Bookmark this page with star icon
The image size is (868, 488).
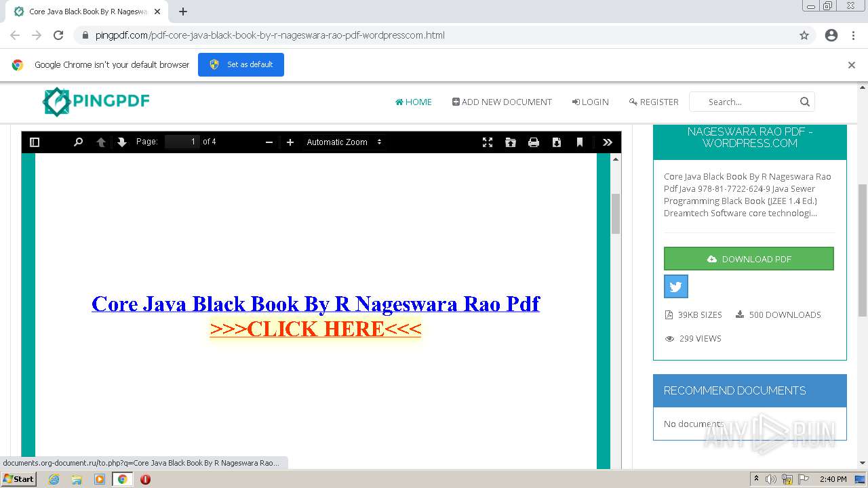pyautogui.click(x=804, y=35)
